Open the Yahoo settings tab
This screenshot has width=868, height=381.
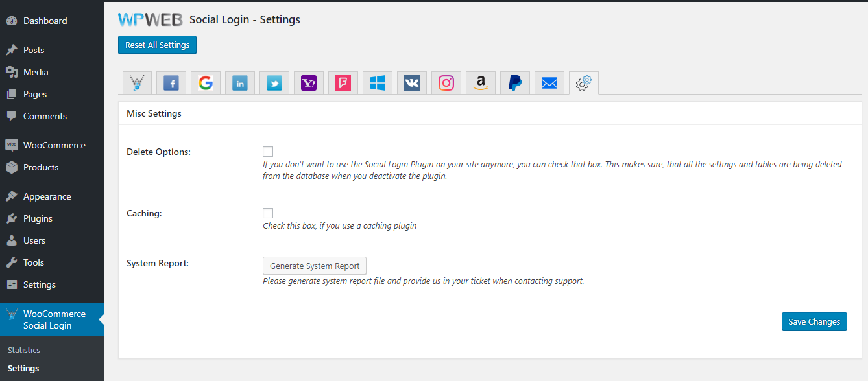coord(309,83)
